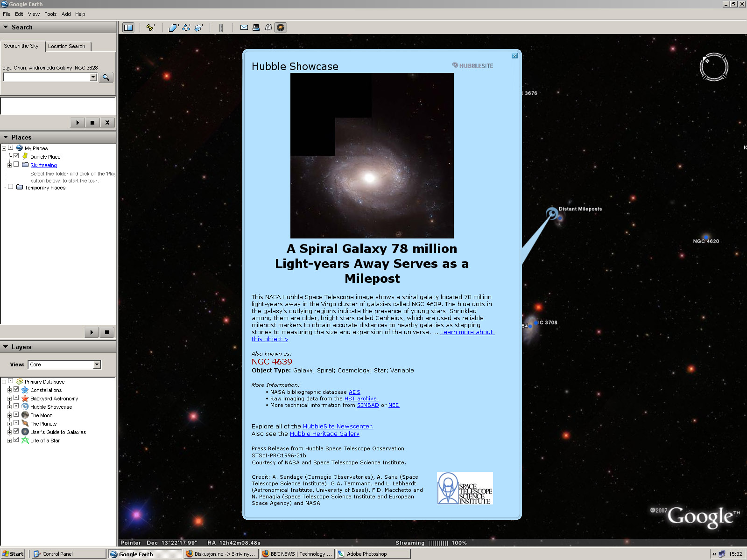Click the print toolbar icon

tap(256, 28)
